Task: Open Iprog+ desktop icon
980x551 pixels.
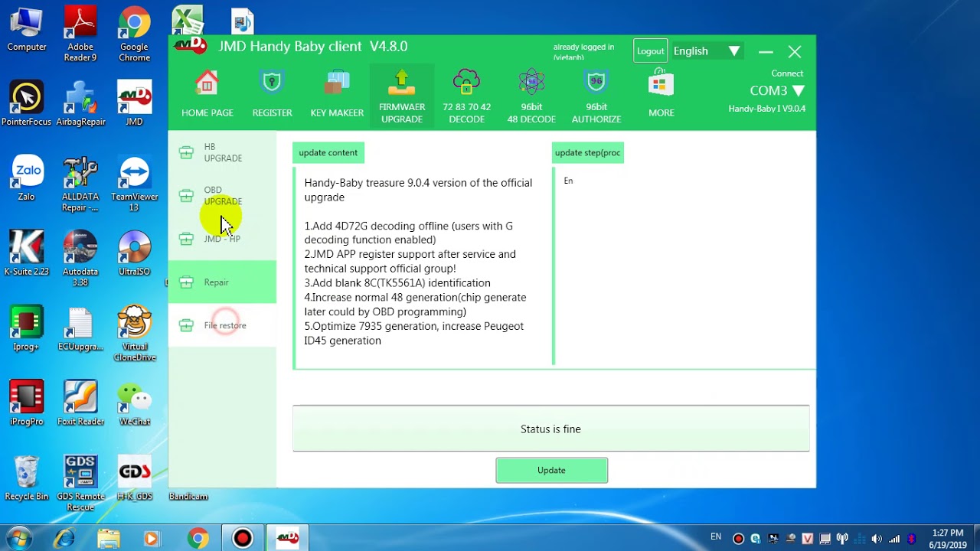Action: pos(27,328)
